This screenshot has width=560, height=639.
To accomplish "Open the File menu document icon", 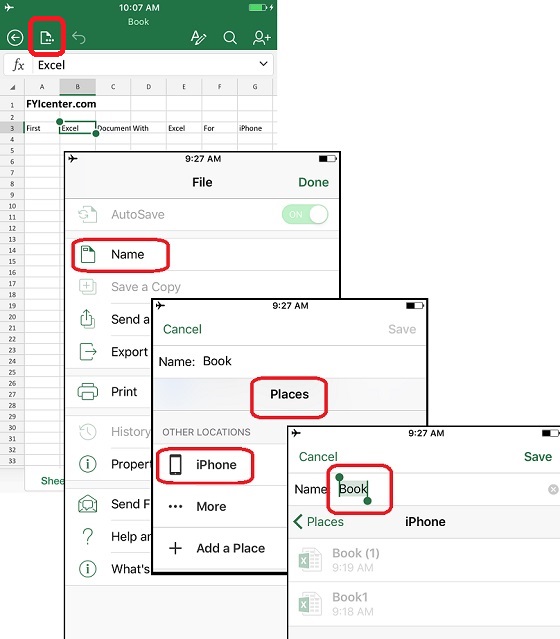I will pos(47,38).
